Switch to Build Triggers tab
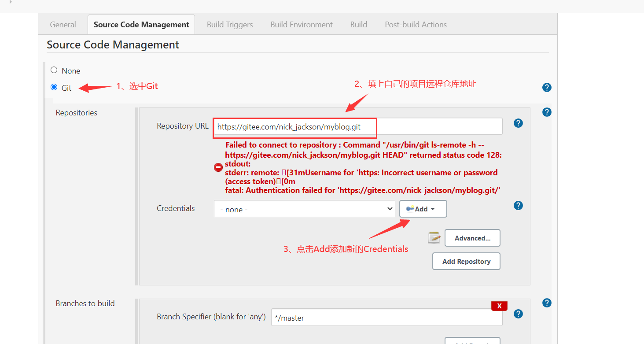Viewport: 644px width, 344px height. click(x=230, y=25)
